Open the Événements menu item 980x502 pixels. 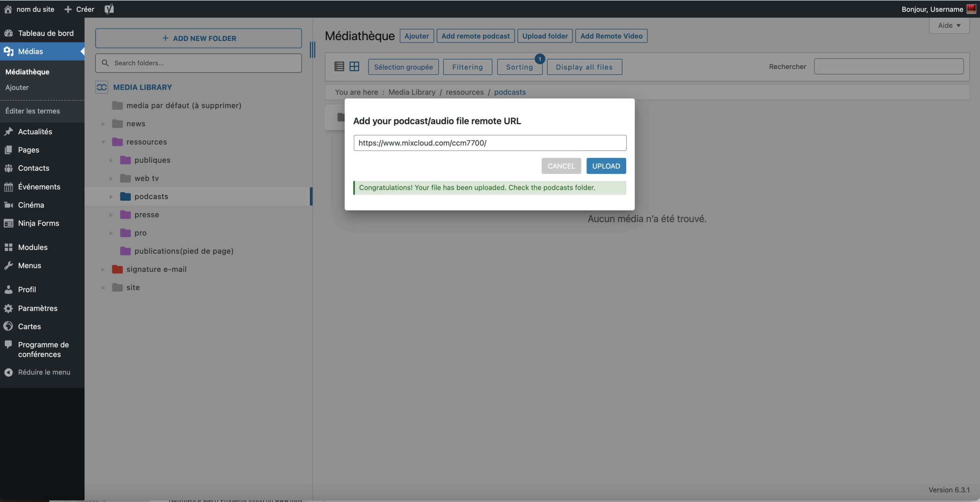[x=39, y=186]
